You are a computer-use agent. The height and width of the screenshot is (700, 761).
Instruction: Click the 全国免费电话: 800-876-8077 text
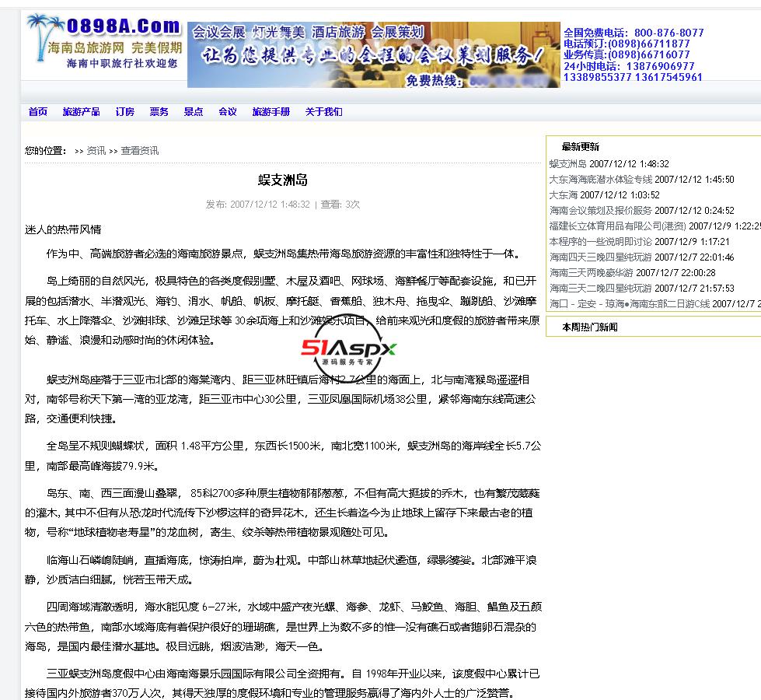634,33
